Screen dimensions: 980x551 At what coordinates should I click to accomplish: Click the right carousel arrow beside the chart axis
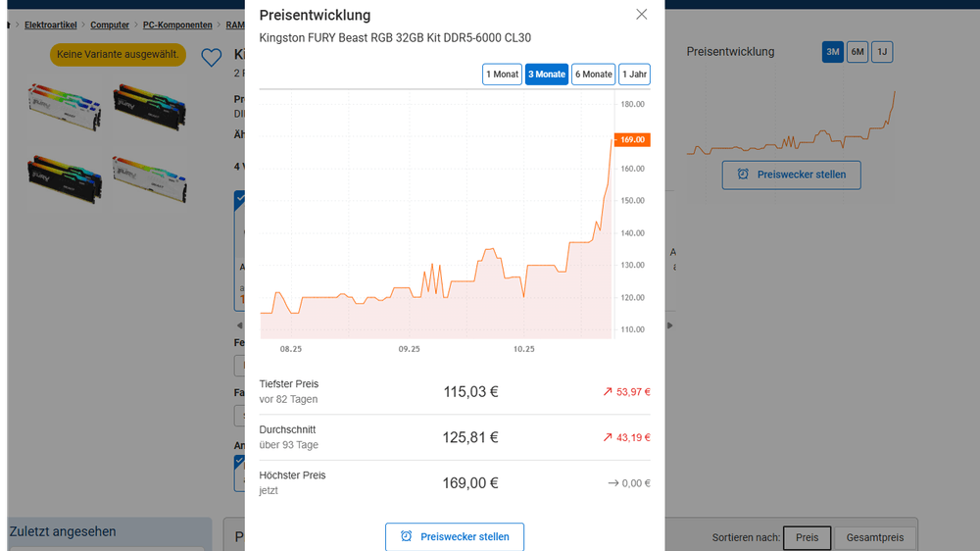670,325
